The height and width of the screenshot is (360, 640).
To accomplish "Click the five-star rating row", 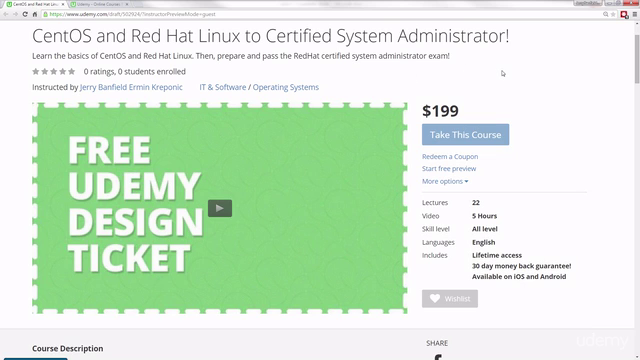I will coord(54,72).
